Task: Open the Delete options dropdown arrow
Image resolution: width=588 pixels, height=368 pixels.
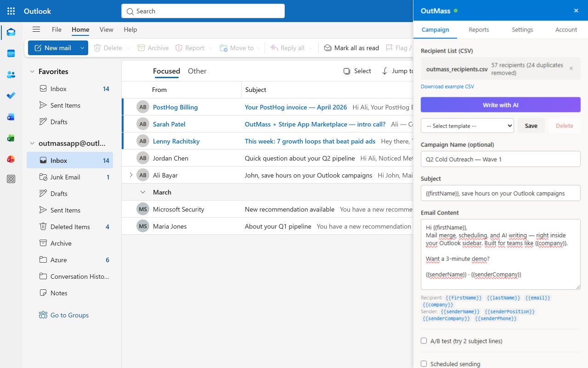Action: (x=128, y=48)
